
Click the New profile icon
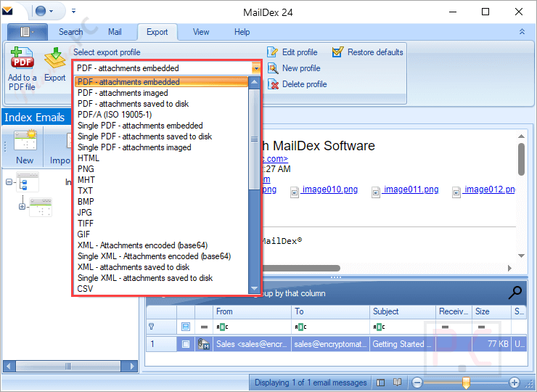tap(273, 68)
